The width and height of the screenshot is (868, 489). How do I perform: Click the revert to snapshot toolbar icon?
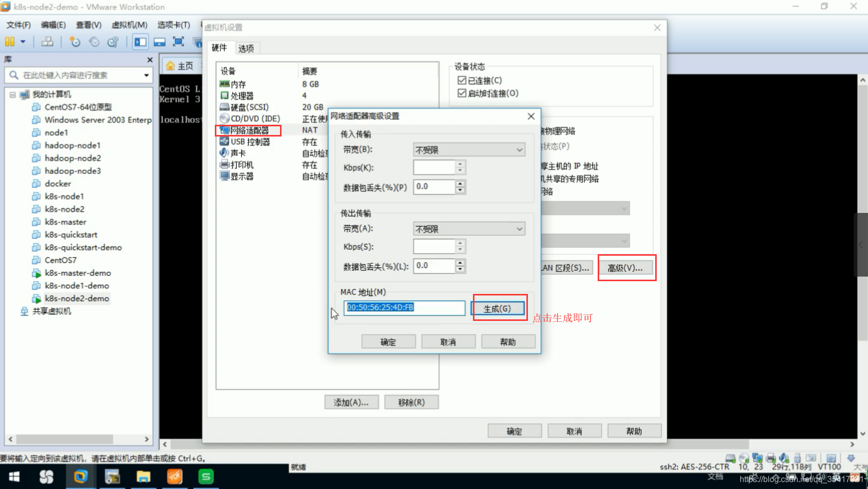[94, 42]
